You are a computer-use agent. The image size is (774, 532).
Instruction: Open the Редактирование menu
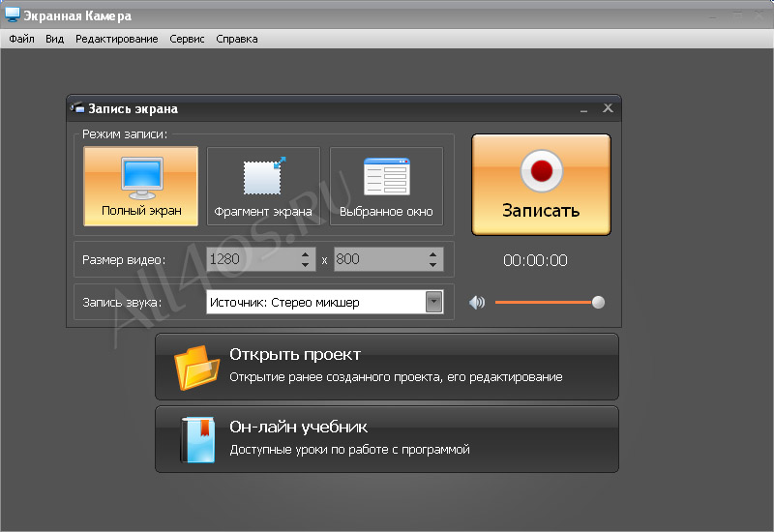[116, 39]
